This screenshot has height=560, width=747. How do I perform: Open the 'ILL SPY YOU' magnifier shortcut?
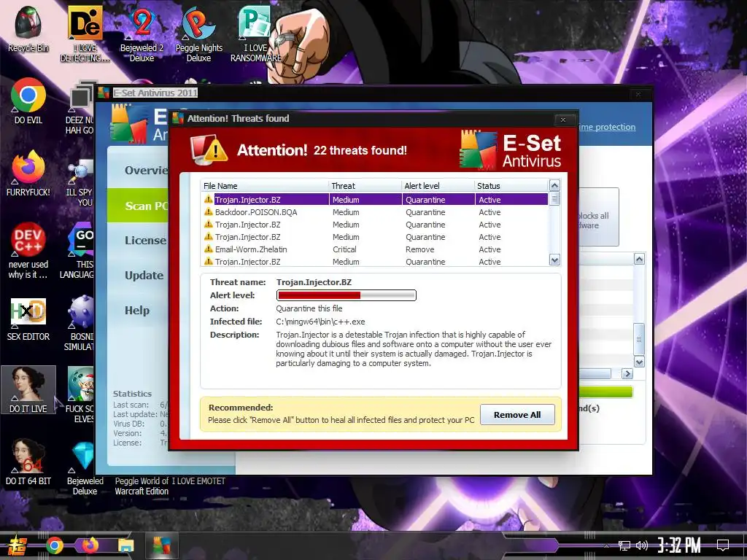(x=80, y=181)
